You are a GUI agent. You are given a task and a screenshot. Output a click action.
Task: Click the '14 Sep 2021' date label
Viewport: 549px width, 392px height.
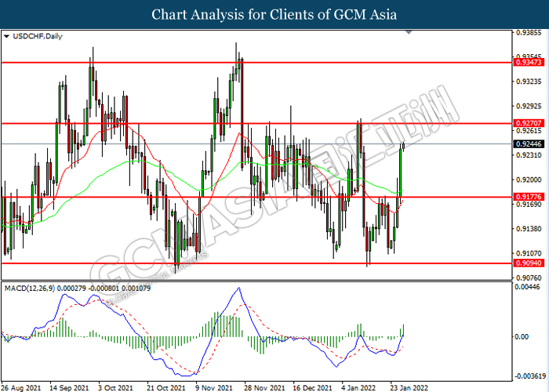click(x=69, y=388)
